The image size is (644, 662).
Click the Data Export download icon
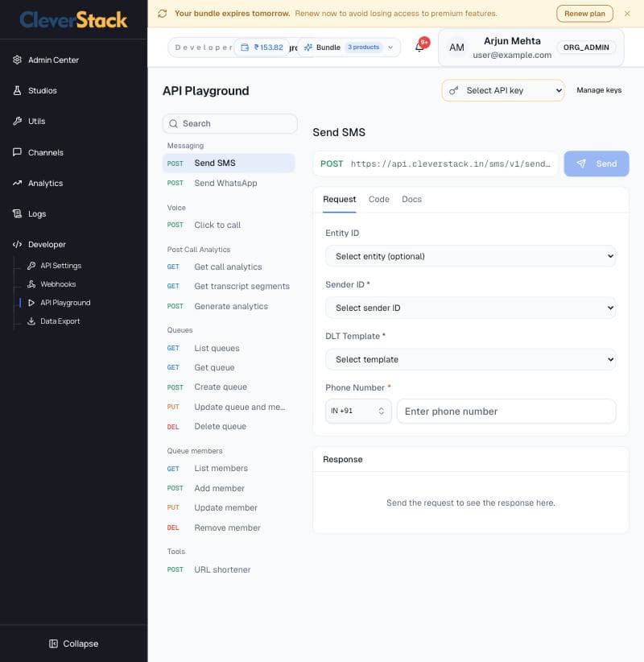click(x=31, y=321)
